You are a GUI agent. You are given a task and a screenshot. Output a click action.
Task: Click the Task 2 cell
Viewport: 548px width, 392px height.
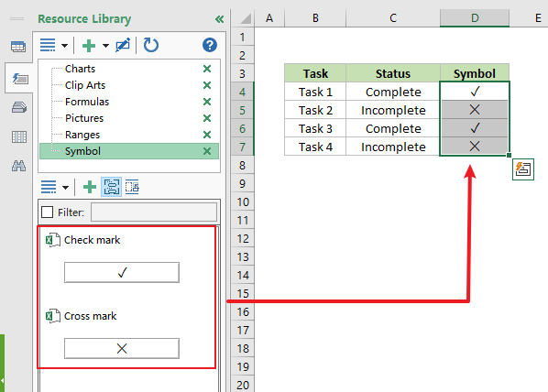[315, 110]
